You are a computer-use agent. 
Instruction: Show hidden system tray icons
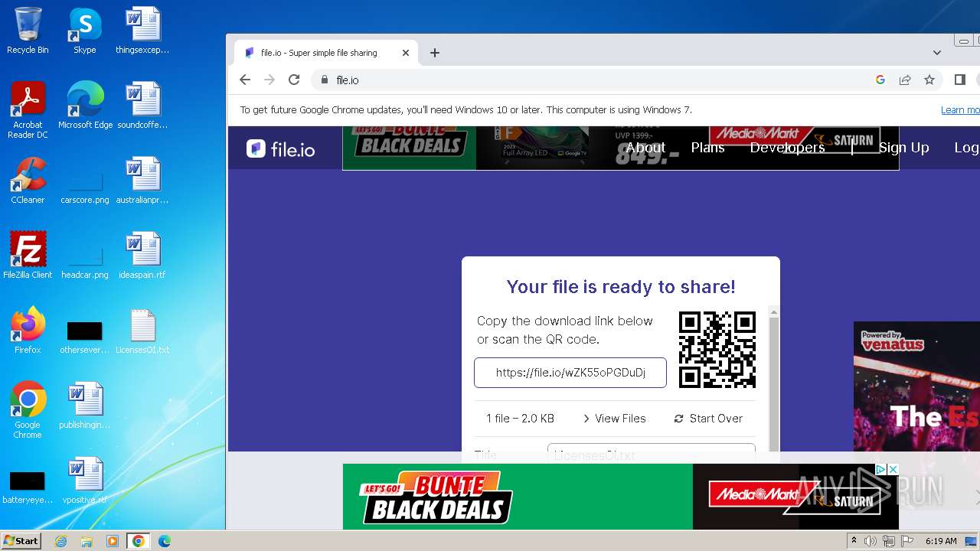(x=854, y=541)
